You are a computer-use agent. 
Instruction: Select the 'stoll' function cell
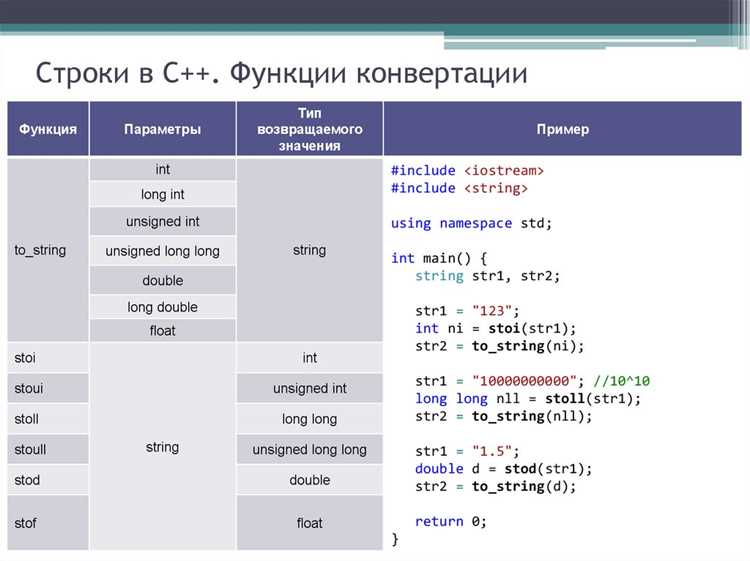pyautogui.click(x=48, y=418)
